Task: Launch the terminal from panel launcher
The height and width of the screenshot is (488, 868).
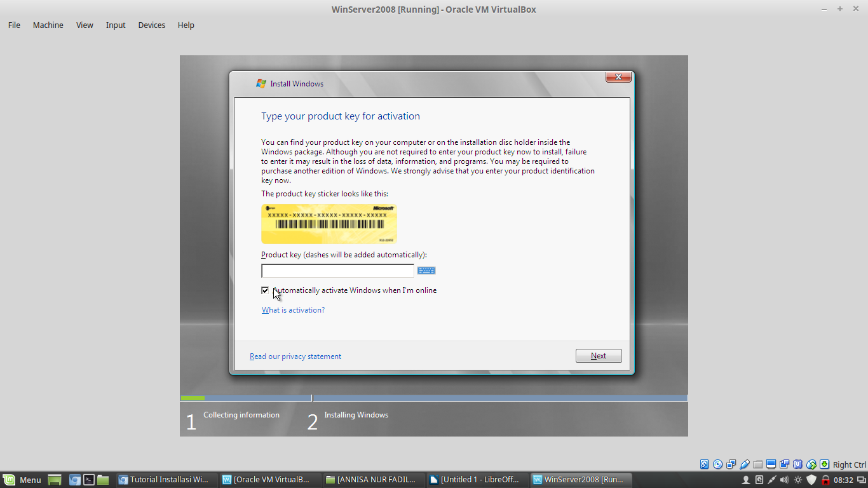Action: tap(90, 480)
